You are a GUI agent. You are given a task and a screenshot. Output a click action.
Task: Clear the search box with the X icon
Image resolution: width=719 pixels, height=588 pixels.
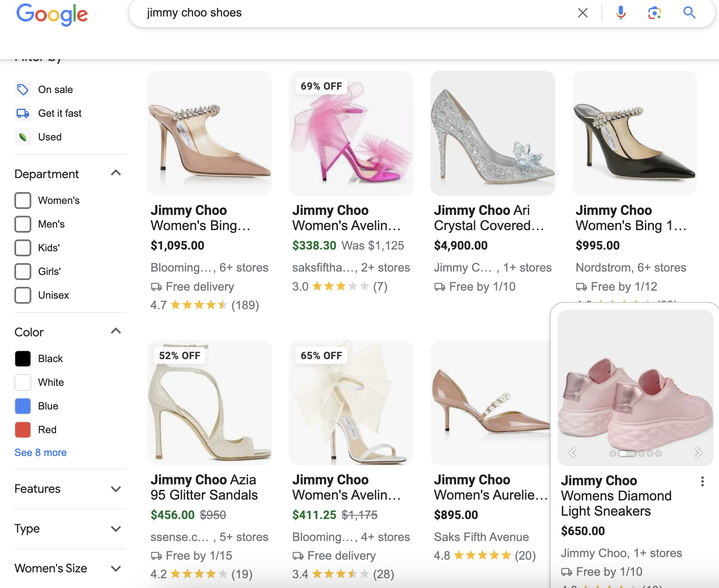click(x=583, y=13)
